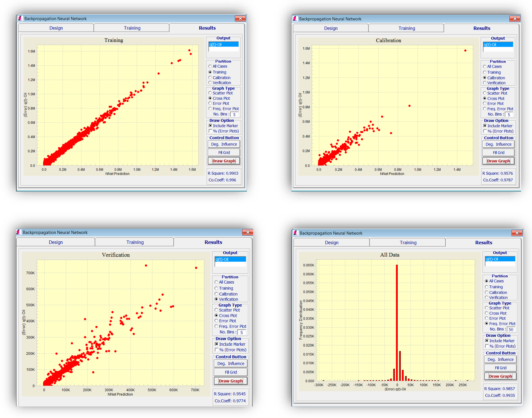Select Training partition in the Verification window
This screenshot has height=418, width=532.
[x=224, y=288]
